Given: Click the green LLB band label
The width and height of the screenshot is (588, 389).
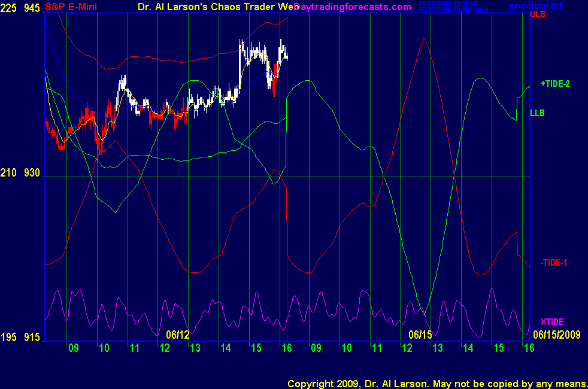Looking at the screenshot, I should pyautogui.click(x=537, y=113).
